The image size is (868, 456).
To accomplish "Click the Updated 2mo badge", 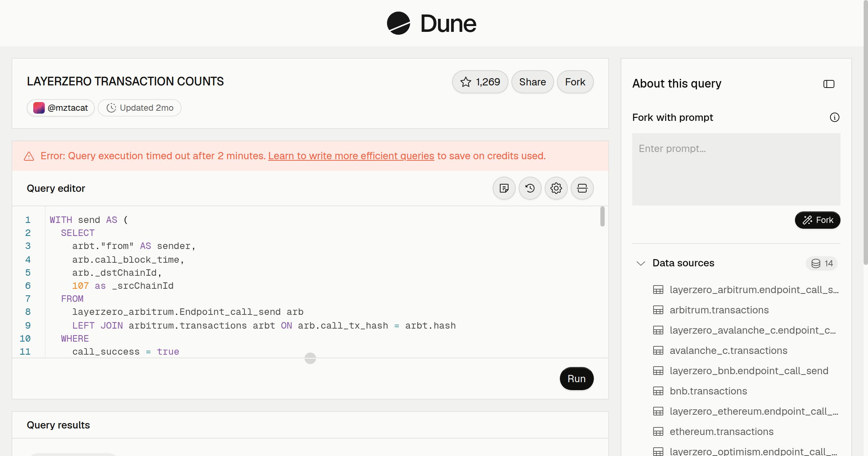I will (x=140, y=108).
